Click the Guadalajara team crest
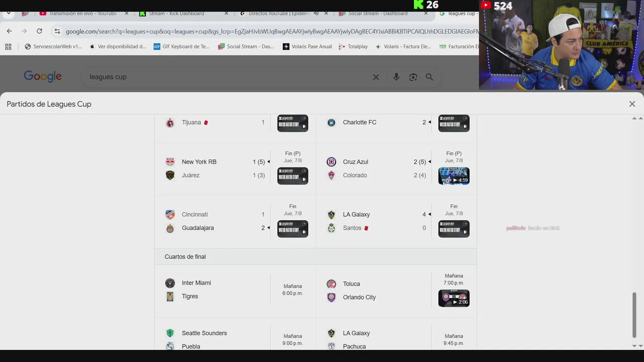Screen dimensions: 644x362 click(x=170, y=228)
